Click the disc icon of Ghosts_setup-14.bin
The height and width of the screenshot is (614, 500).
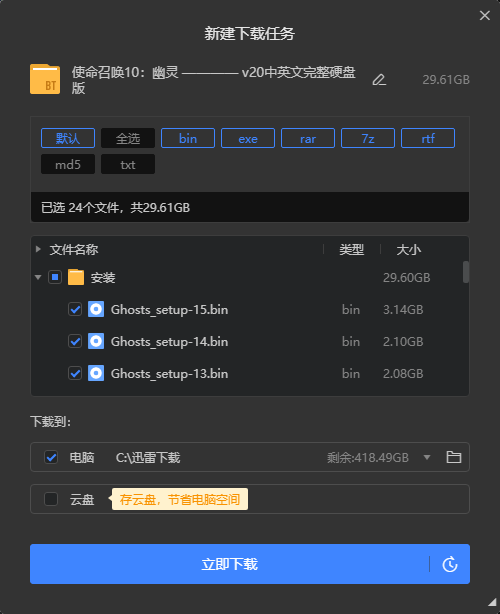pyautogui.click(x=96, y=341)
